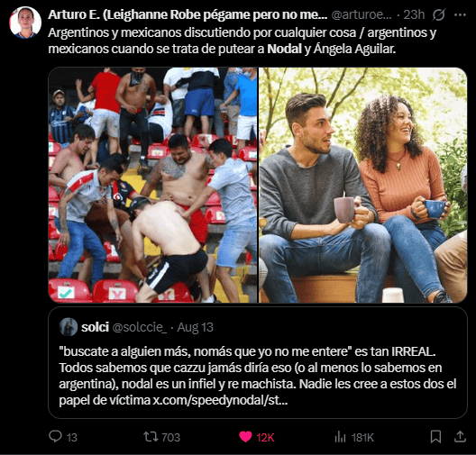Open the Aug 13 quoted post date

[196, 327]
